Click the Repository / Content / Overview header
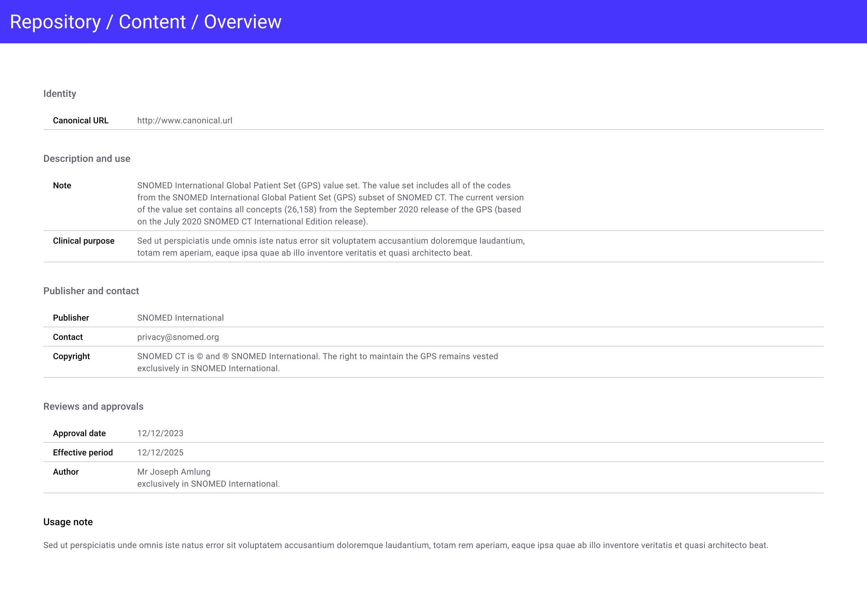This screenshot has width=867, height=616. coord(145,22)
